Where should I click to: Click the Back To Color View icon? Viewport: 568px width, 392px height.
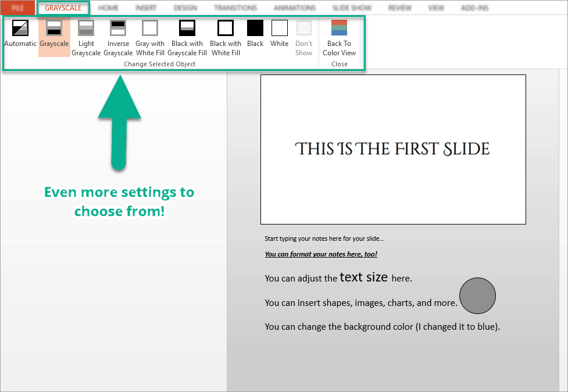point(339,28)
